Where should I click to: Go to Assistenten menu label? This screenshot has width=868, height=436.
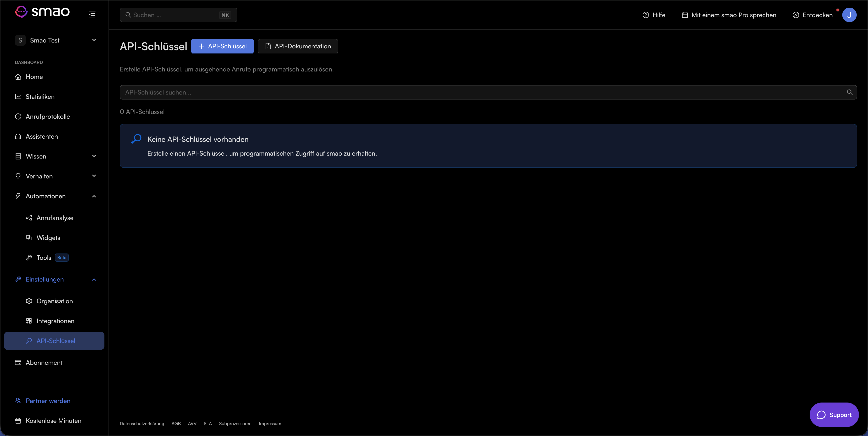tap(42, 137)
